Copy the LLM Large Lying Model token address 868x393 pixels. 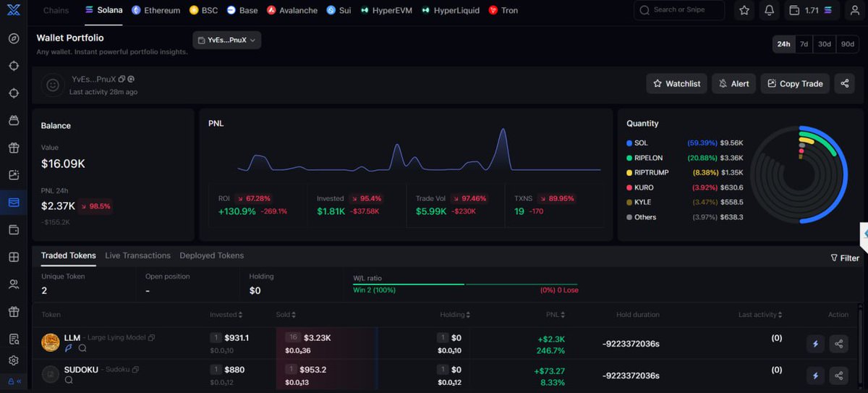[152, 338]
